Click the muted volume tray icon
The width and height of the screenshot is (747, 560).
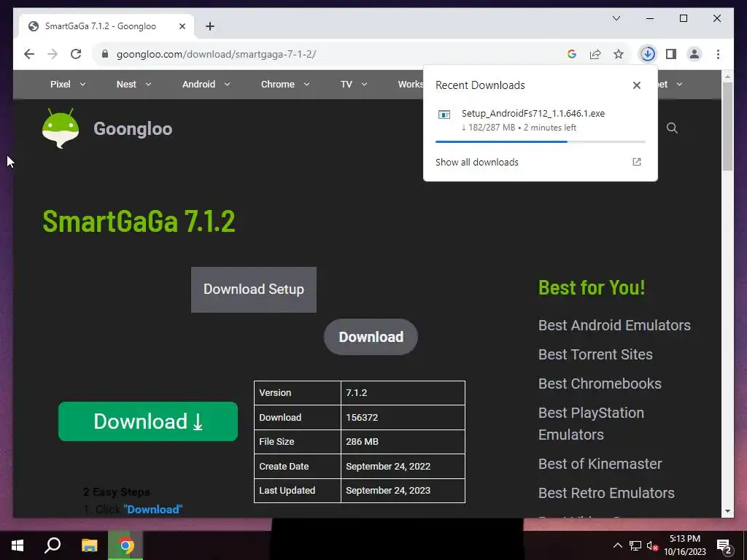point(652,545)
